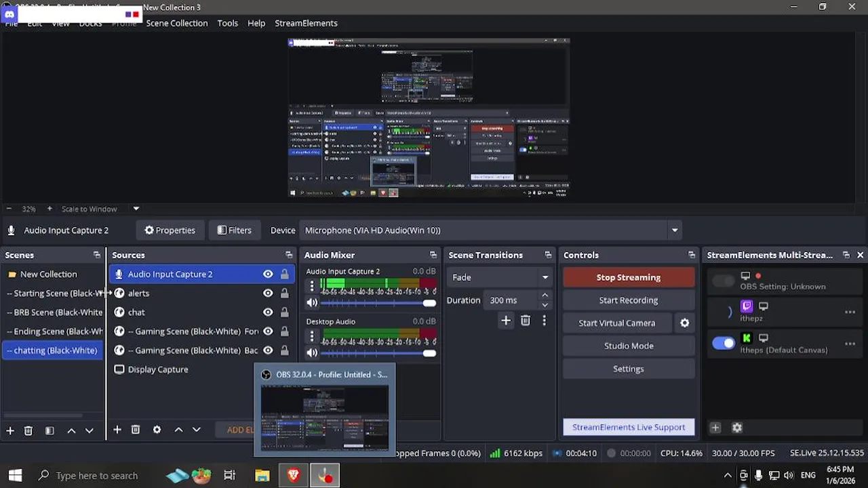Show hidden system tray icons
Screen dimensions: 868x488
coord(728,476)
